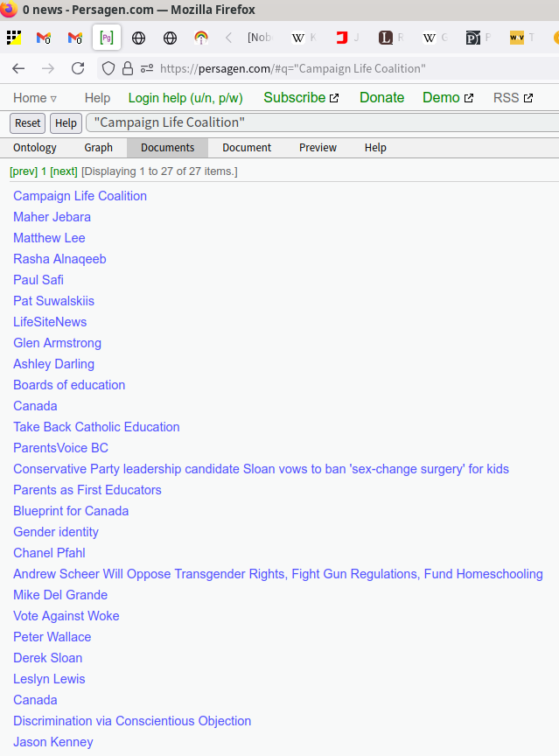The image size is (559, 756).
Task: Open the Pat Suwalskiis document
Action: tap(54, 301)
